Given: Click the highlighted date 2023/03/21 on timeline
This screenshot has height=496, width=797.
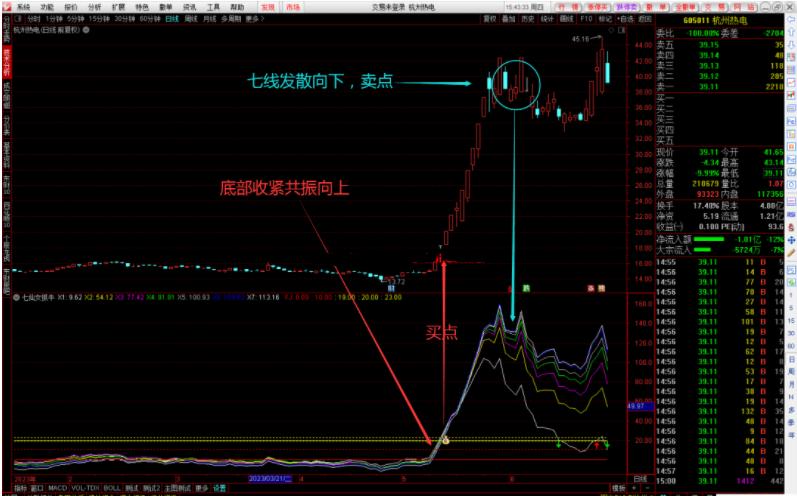Looking at the screenshot, I should pyautogui.click(x=270, y=479).
